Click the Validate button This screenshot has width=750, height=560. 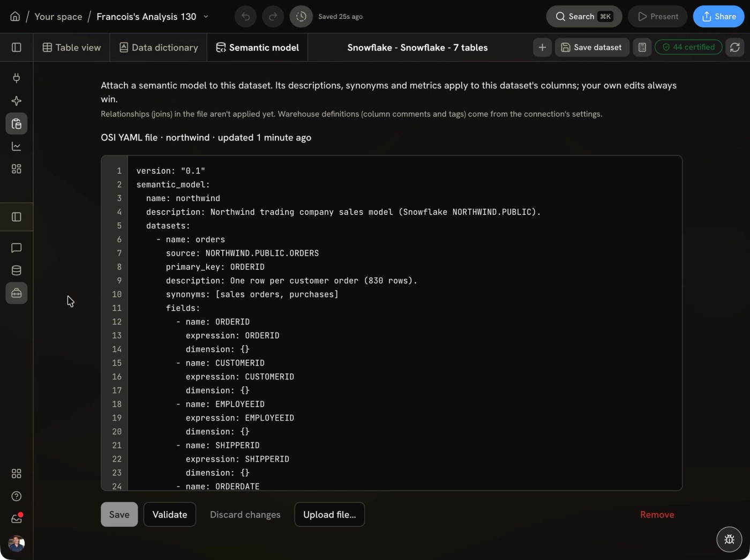pyautogui.click(x=170, y=514)
